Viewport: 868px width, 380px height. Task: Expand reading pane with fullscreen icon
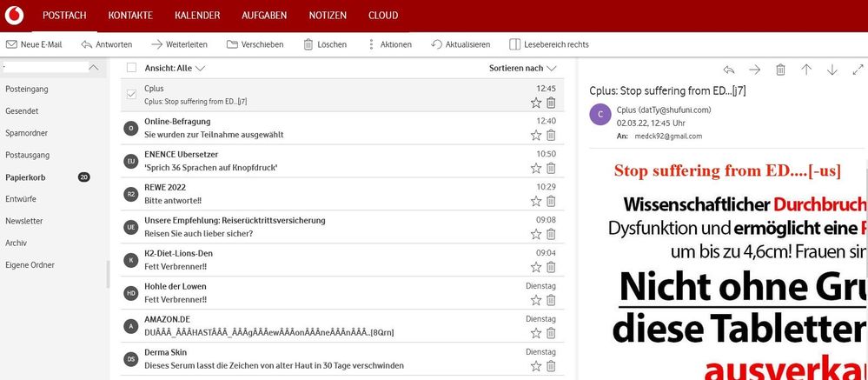[858, 70]
